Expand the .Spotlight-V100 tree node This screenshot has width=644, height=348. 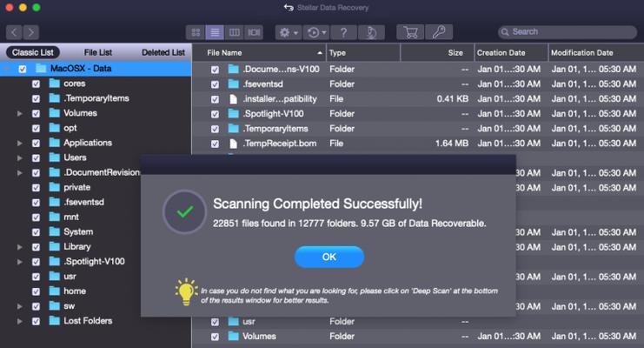[x=19, y=262]
